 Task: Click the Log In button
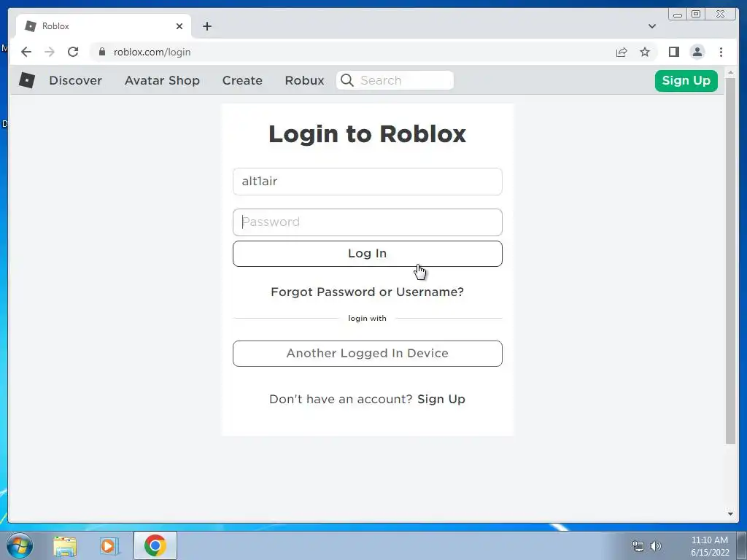point(368,253)
